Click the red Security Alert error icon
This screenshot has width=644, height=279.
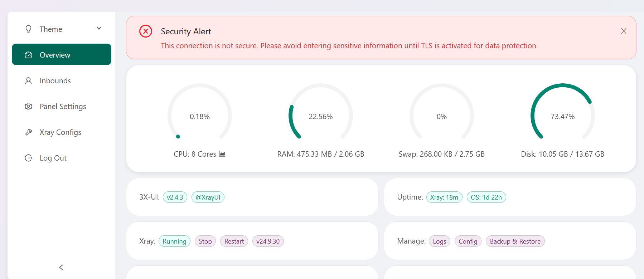146,31
